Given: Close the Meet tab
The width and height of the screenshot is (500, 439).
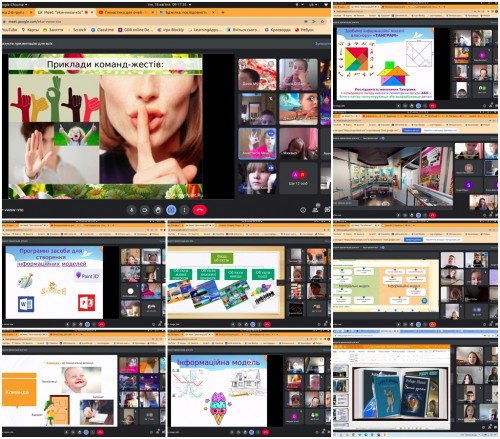Looking at the screenshot, I should point(92,12).
